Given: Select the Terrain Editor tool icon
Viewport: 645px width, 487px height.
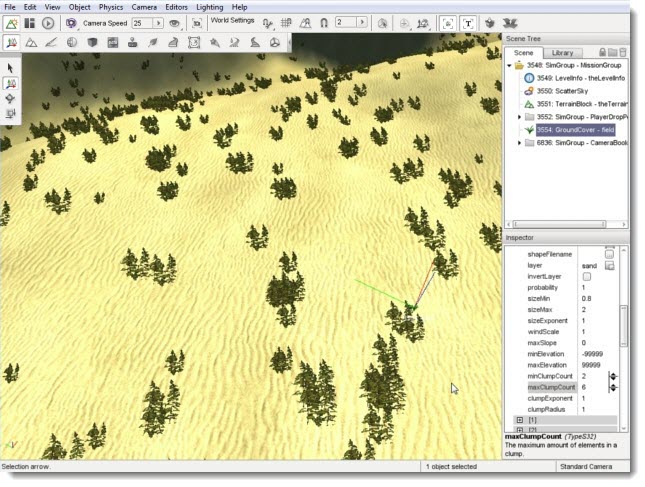Looking at the screenshot, I should coord(32,42).
